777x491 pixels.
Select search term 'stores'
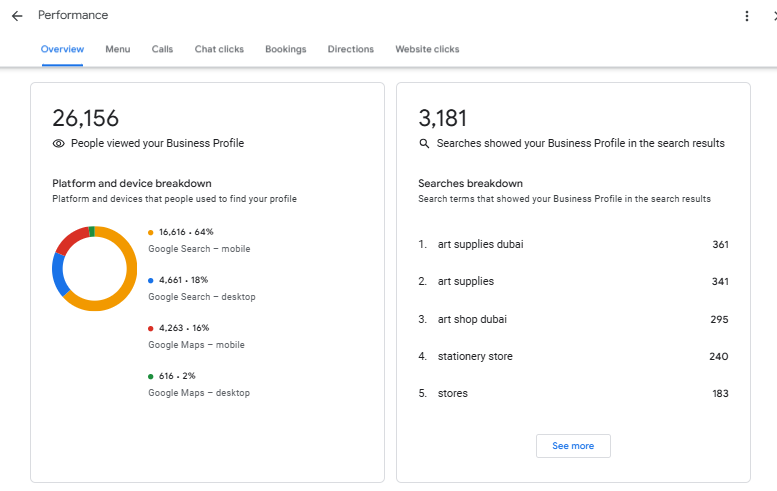point(453,393)
